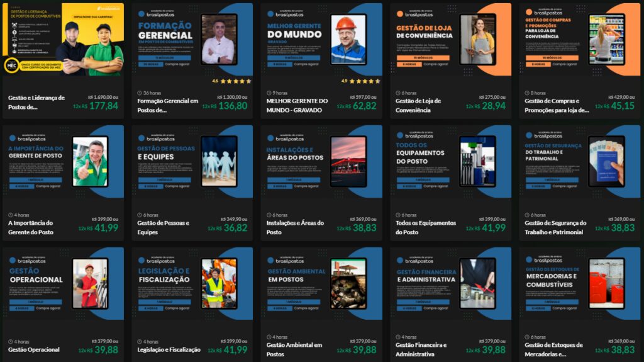The height and width of the screenshot is (362, 644).
Task: Open the Gestão de Segurança do Trabalho thumbnail
Action: tap(579, 161)
